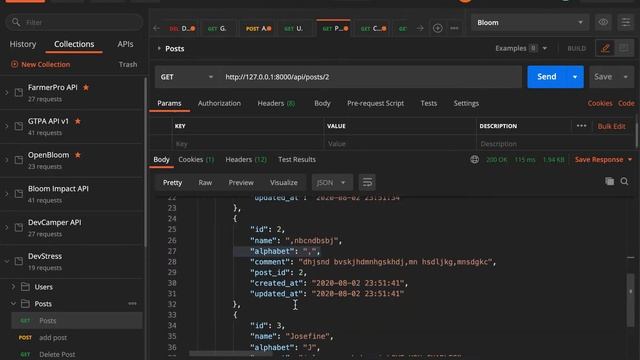
Task: Click the request URL input field
Action: pyautogui.click(x=370, y=77)
